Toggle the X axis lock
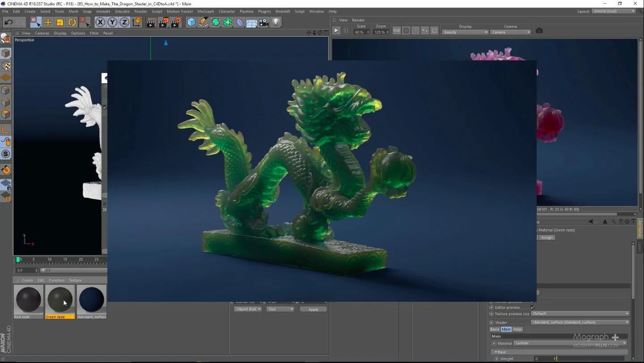Viewport: 644px width, 363px height. tap(100, 22)
